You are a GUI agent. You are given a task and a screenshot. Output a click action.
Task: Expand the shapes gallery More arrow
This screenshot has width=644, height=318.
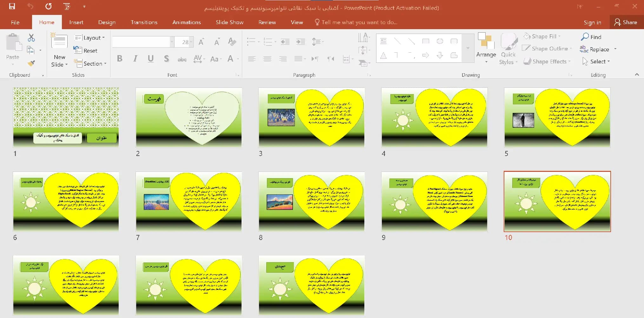point(468,48)
